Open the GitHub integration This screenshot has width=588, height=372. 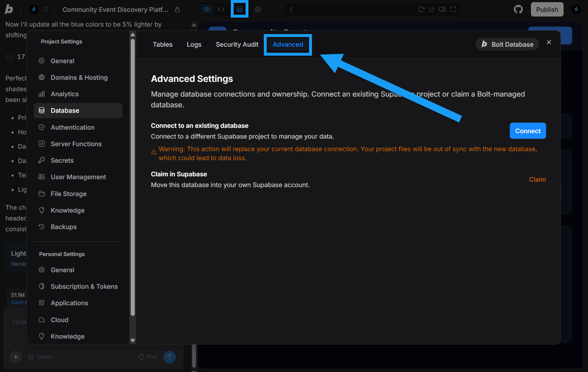click(518, 9)
